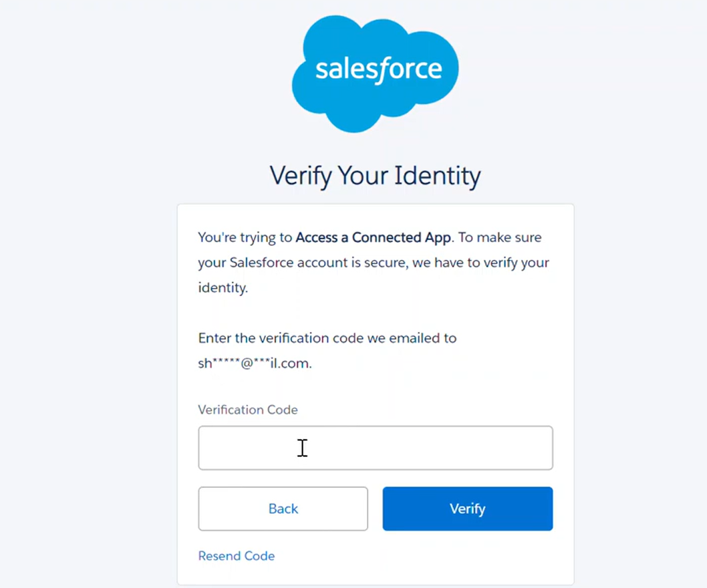Screen dimensions: 707x588
Task: Click the word identity. ending the first paragraph
Action: pos(223,288)
